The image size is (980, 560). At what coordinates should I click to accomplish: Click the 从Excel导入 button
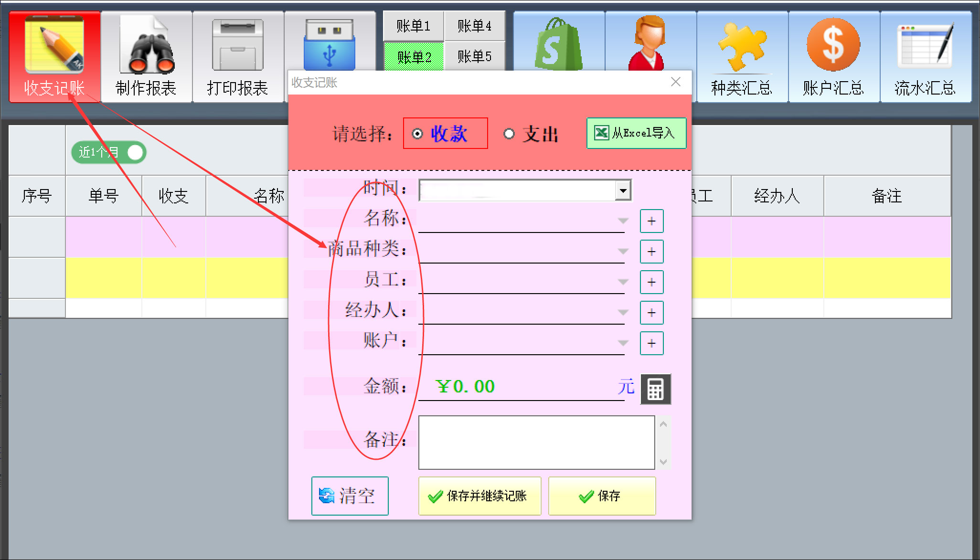pos(636,133)
